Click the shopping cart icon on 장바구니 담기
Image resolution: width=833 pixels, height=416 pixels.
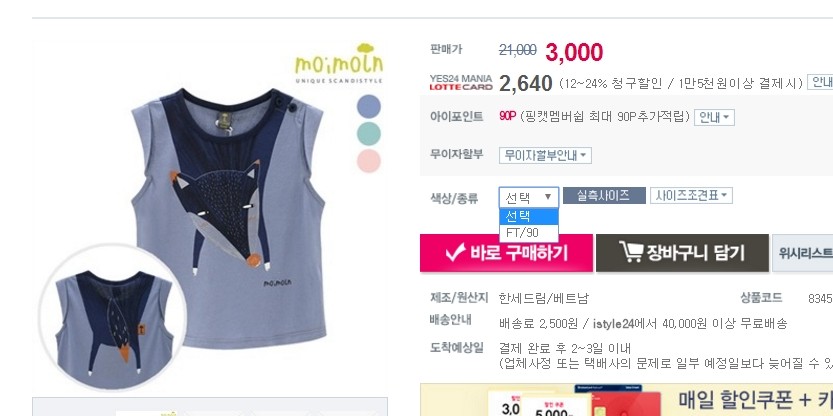click(631, 252)
